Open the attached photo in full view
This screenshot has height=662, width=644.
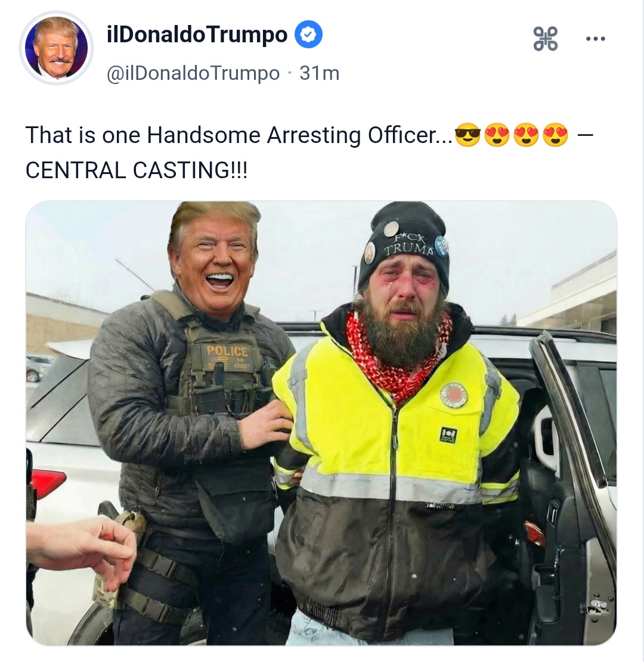[x=321, y=423]
